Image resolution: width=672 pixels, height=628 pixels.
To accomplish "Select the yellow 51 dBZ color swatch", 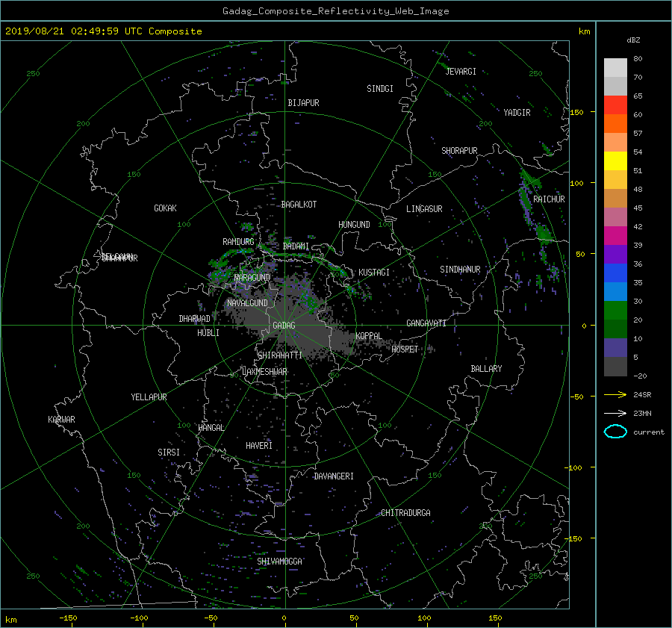I will [615, 161].
